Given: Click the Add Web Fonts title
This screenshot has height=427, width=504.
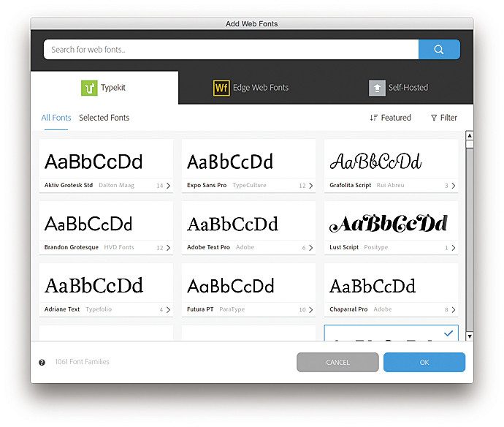Looking at the screenshot, I should 252,24.
